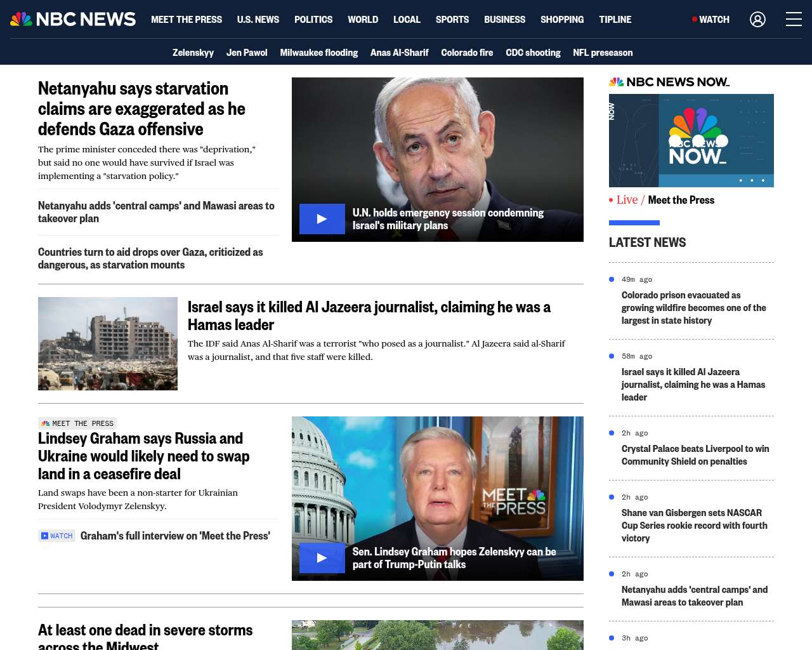This screenshot has width=812, height=650.
Task: Click the '58m ago' timestamp
Action: (637, 356)
